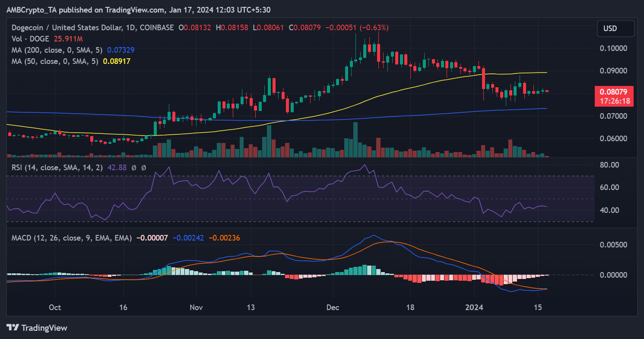Image resolution: width=644 pixels, height=339 pixels.
Task: Click the Oct label on the time axis
Action: click(55, 307)
